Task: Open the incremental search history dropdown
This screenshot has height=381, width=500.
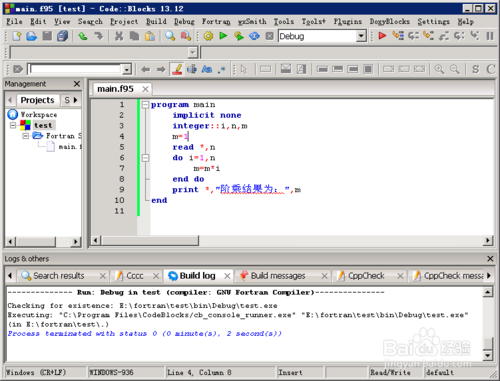Action: pyautogui.click(x=127, y=69)
